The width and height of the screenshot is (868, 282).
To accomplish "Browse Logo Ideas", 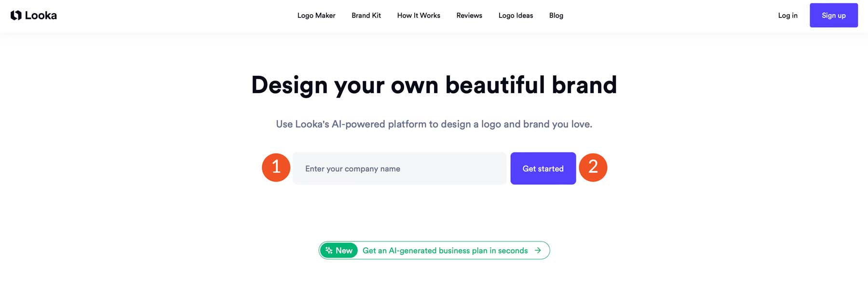I will (x=515, y=15).
